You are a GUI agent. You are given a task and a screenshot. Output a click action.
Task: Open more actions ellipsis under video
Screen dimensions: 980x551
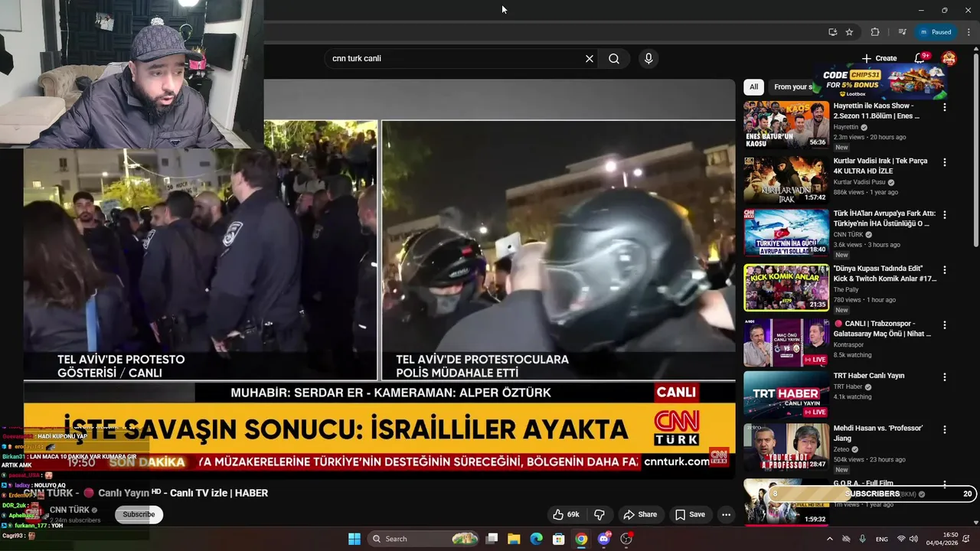[x=726, y=514]
